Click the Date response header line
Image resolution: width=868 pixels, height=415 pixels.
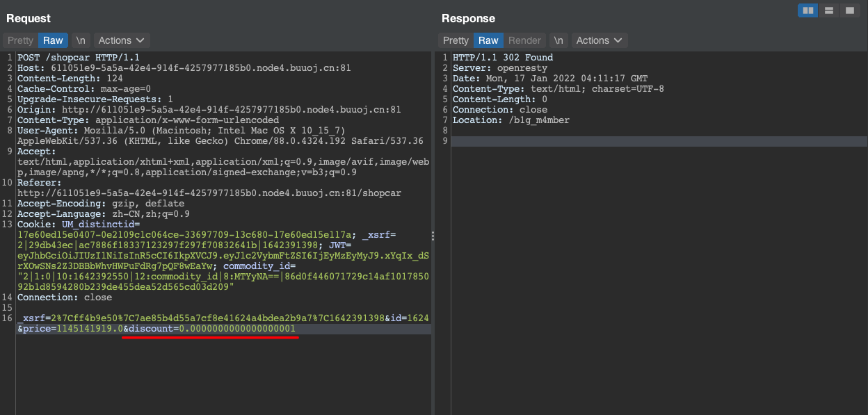click(550, 79)
